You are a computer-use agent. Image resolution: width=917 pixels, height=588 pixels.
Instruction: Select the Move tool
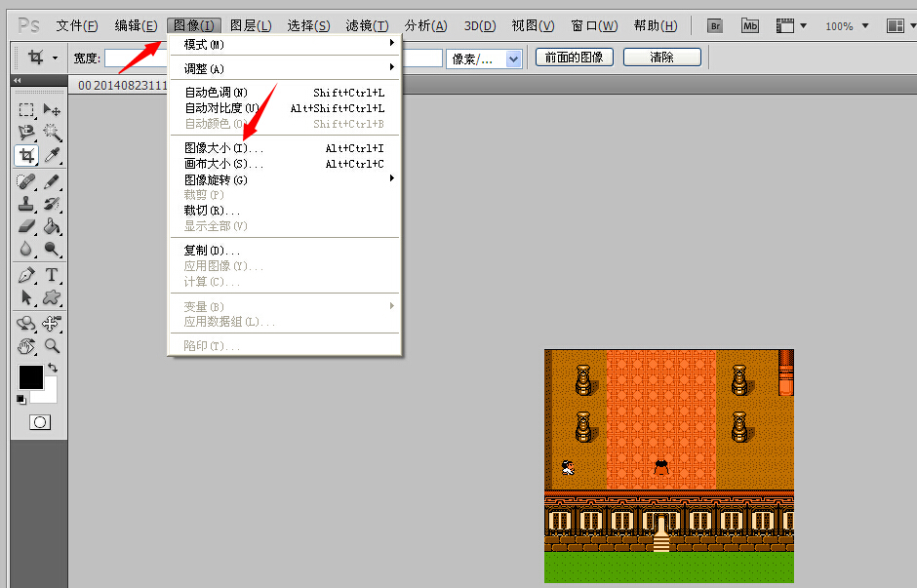tap(52, 110)
